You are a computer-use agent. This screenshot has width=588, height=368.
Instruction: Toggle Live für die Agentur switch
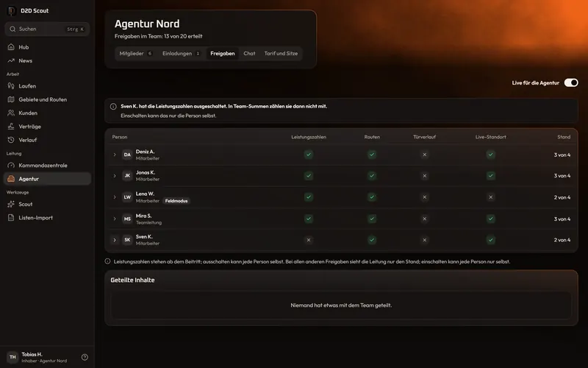coord(571,82)
